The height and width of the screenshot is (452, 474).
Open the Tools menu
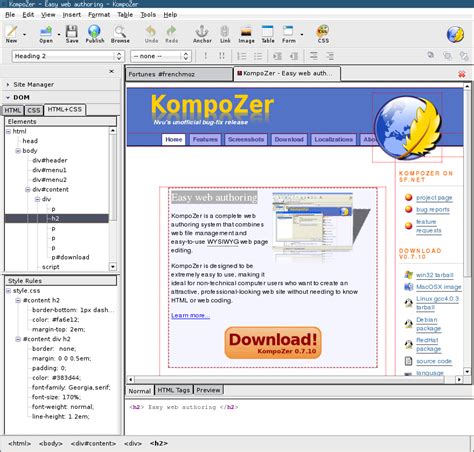(x=148, y=15)
